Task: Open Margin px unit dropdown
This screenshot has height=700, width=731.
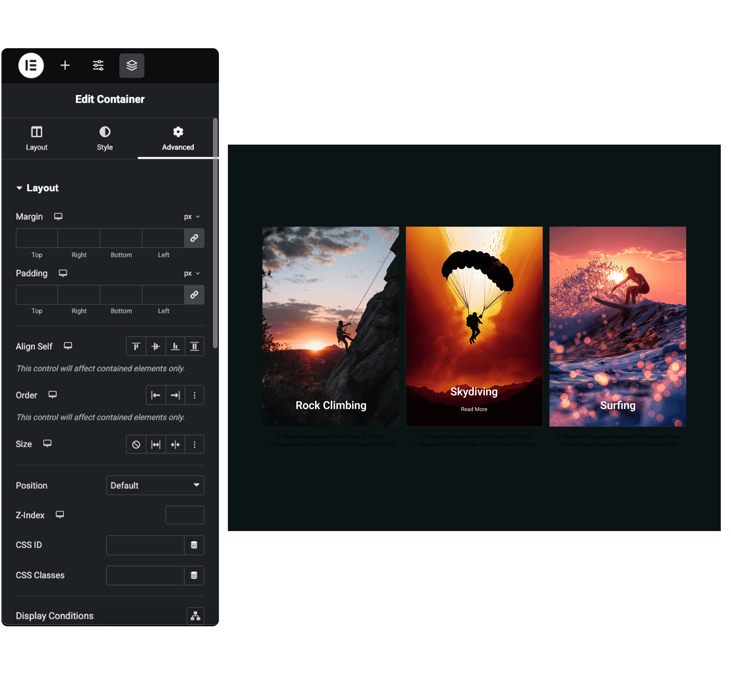Action: 192,217
